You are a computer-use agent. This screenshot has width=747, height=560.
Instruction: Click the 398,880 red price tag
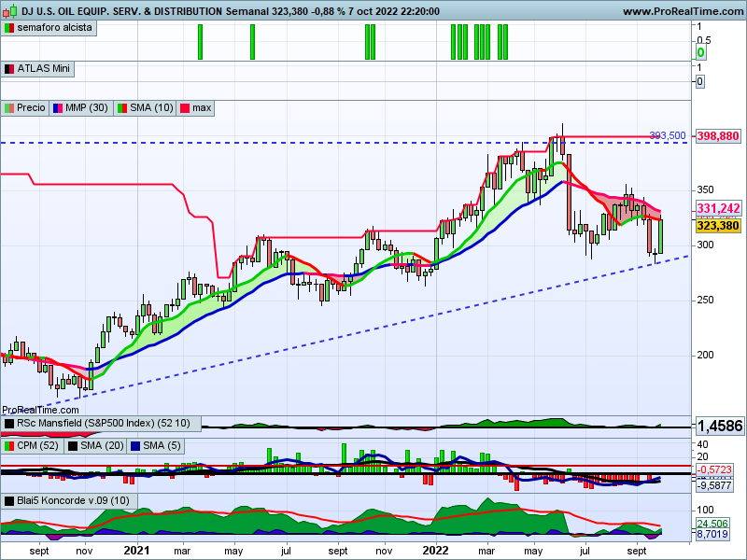click(x=718, y=136)
